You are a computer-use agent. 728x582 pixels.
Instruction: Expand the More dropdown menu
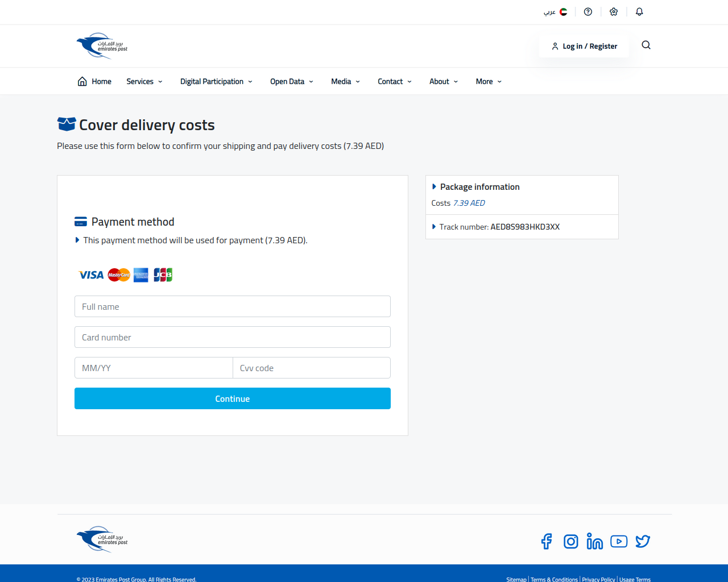click(x=489, y=81)
